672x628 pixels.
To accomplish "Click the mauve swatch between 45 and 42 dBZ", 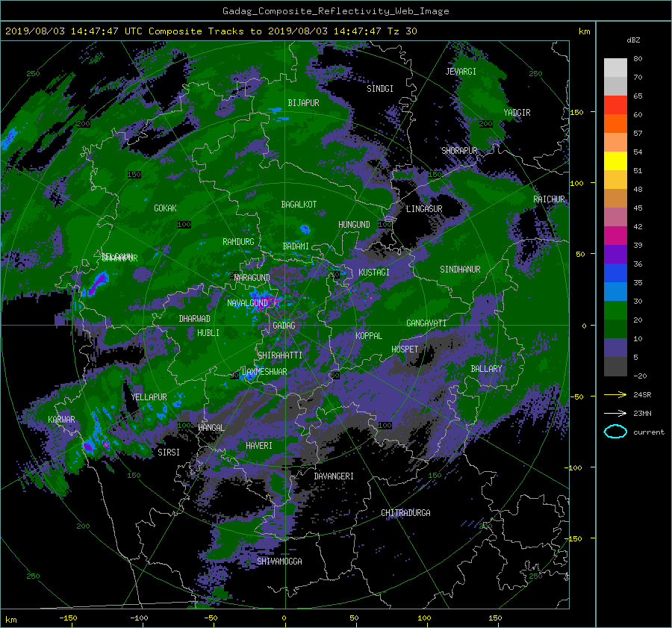I will pyautogui.click(x=615, y=217).
